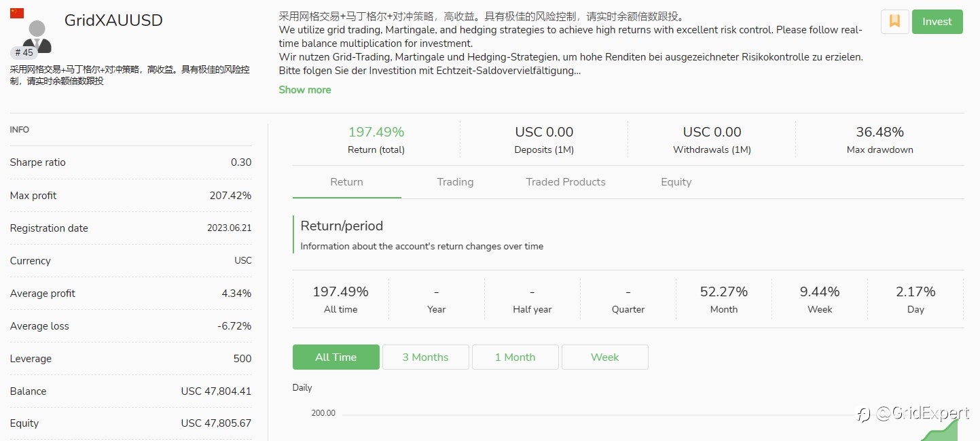
Task: Click the Currency USC row
Action: (130, 261)
